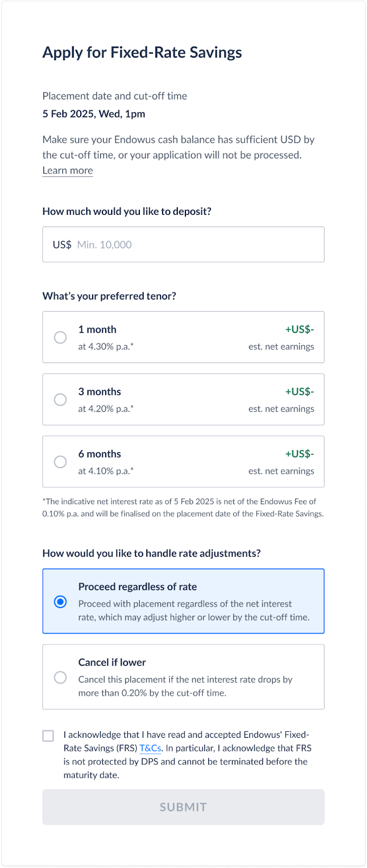Click the indicative net interest rate footnote
Image resolution: width=367 pixels, height=868 pixels.
(183, 508)
